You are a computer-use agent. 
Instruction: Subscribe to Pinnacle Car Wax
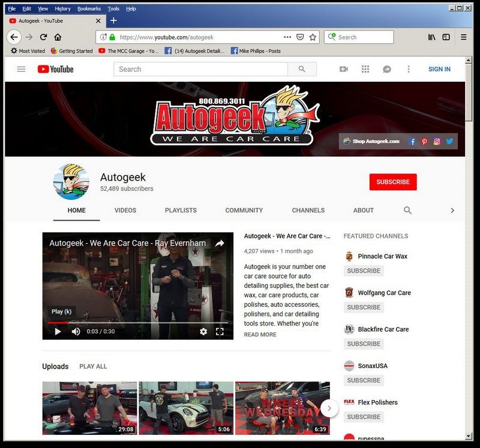point(364,271)
